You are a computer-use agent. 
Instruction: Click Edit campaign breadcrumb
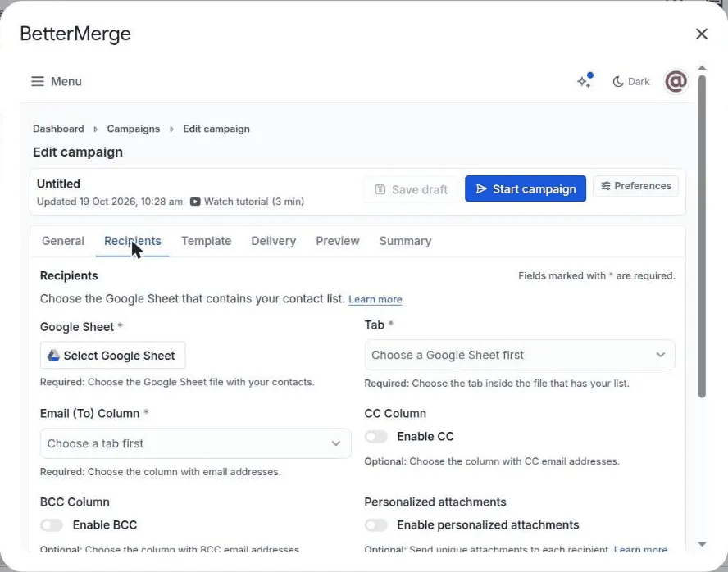coord(216,129)
